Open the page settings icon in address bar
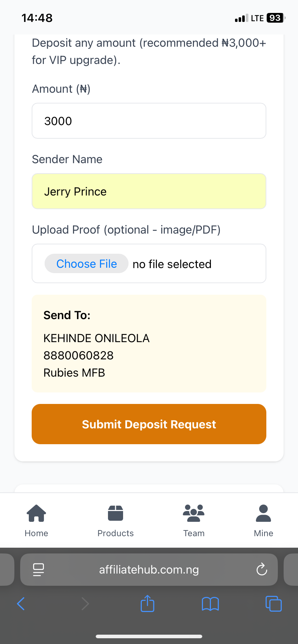Image resolution: width=298 pixels, height=644 pixels. coord(39,570)
